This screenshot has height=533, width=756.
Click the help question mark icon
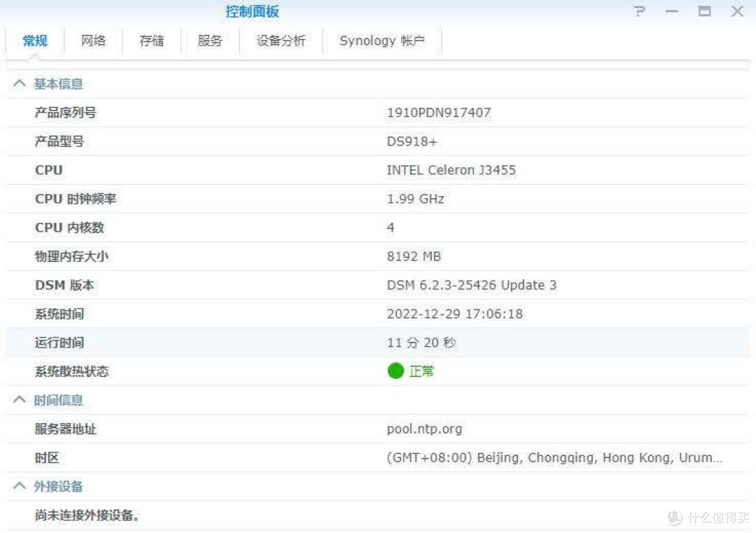coord(638,12)
